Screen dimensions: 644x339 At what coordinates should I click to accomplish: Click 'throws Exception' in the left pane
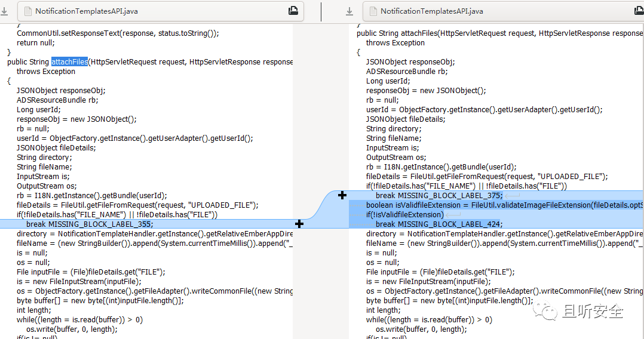[46, 72]
